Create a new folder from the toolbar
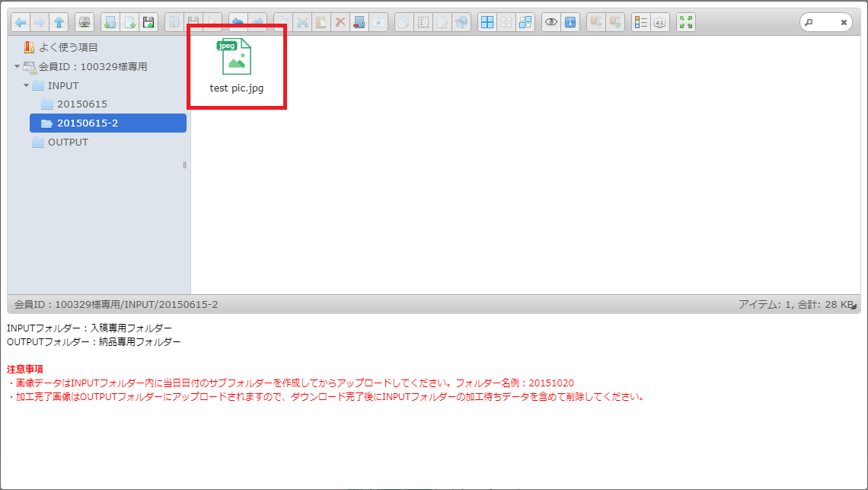 (110, 22)
